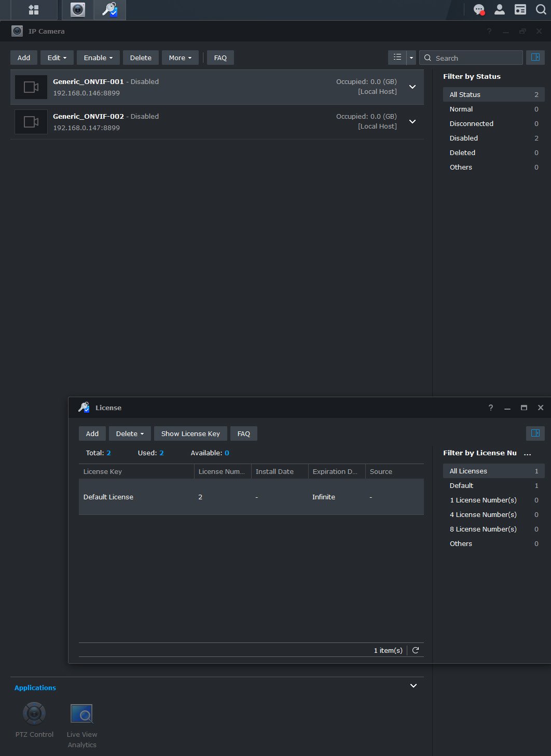Viewport: 551px width, 756px height.
Task: Open the Enable dropdown menu
Action: [x=98, y=58]
